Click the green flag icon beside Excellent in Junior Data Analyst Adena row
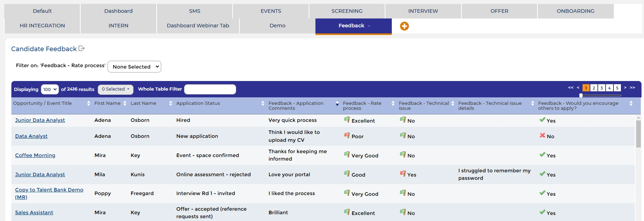 [347, 119]
